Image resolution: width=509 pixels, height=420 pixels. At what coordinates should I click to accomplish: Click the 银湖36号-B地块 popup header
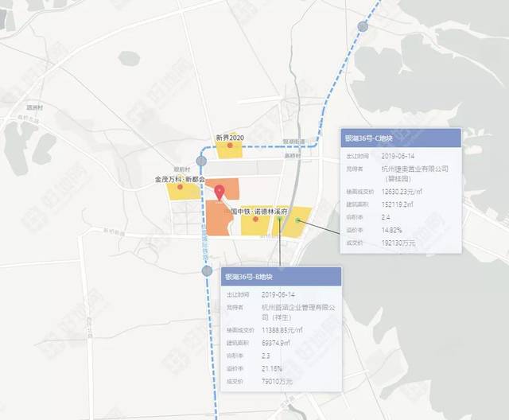281,277
